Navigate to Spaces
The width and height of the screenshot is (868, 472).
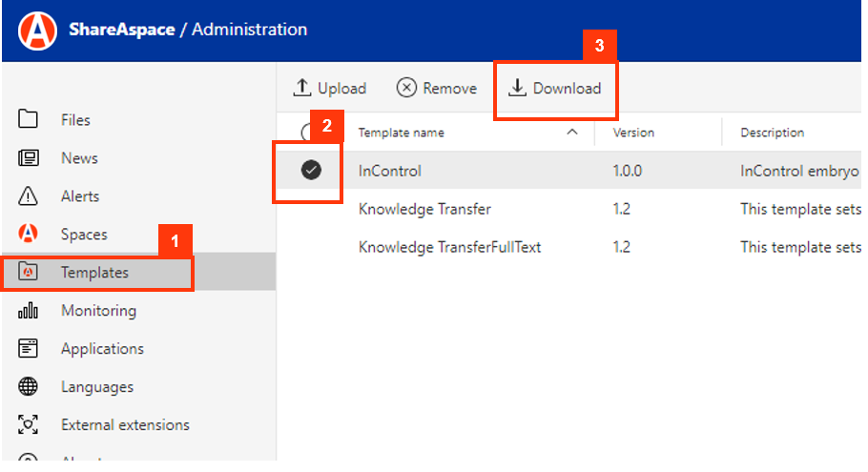click(84, 235)
